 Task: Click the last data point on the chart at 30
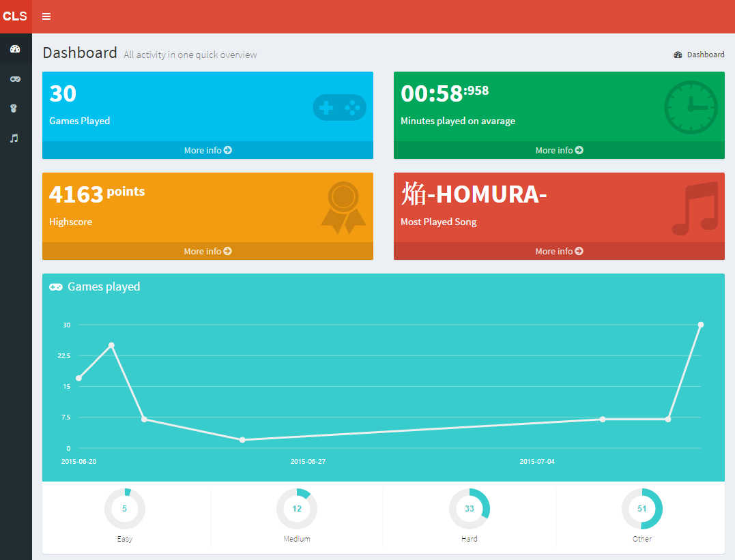(701, 325)
